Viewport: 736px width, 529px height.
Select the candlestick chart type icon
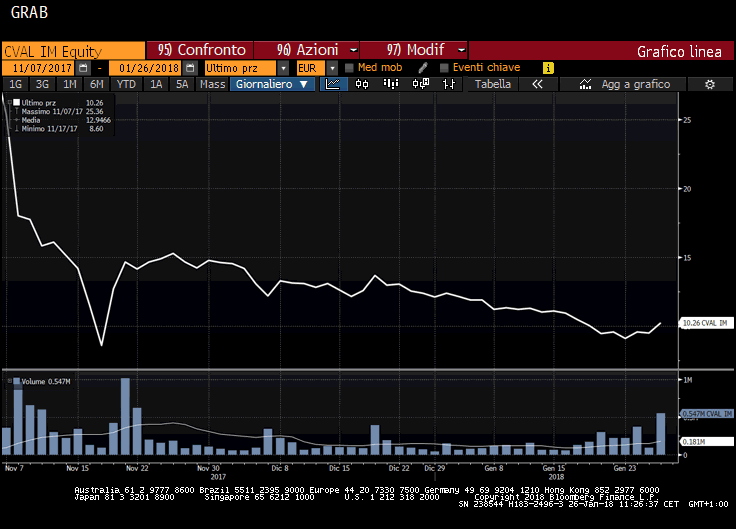tap(362, 84)
